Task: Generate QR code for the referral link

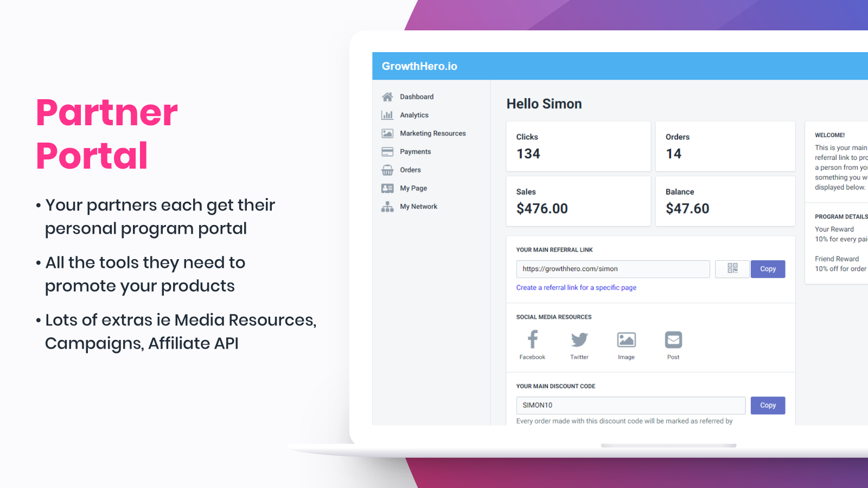Action: click(732, 269)
